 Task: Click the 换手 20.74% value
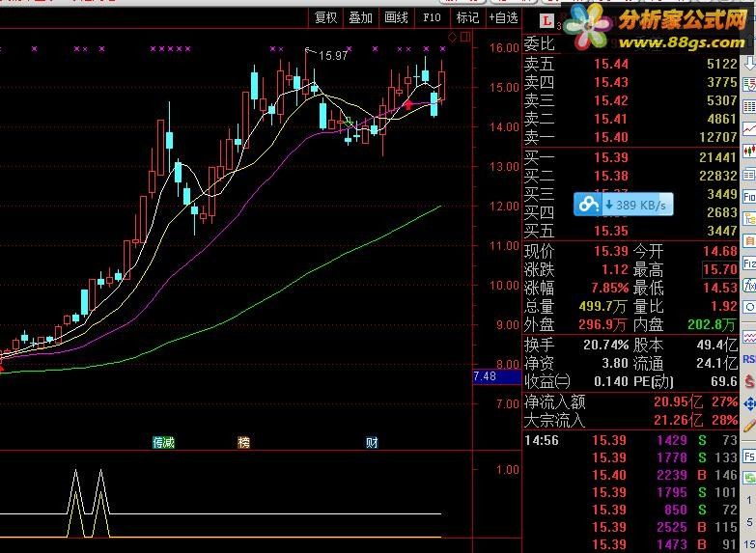pos(605,346)
